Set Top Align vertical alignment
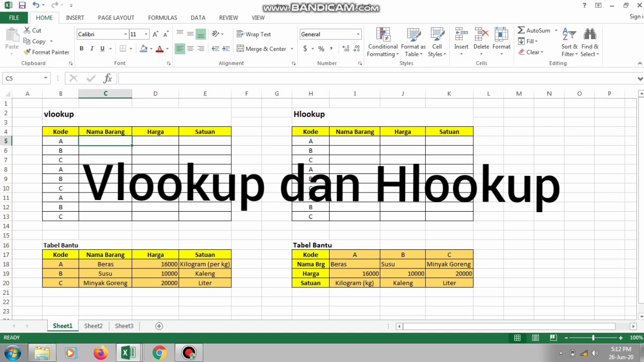This screenshot has height=362, width=644. pos(180,34)
